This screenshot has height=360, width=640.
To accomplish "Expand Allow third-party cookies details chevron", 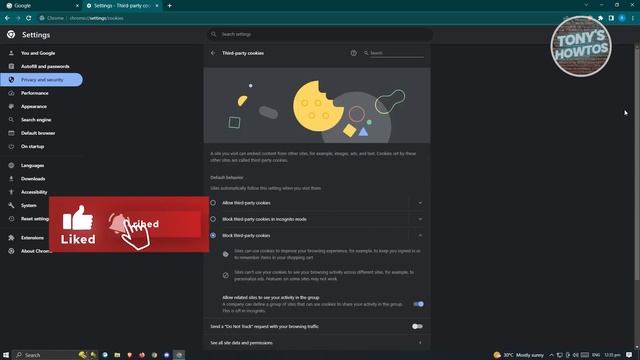I will (420, 203).
